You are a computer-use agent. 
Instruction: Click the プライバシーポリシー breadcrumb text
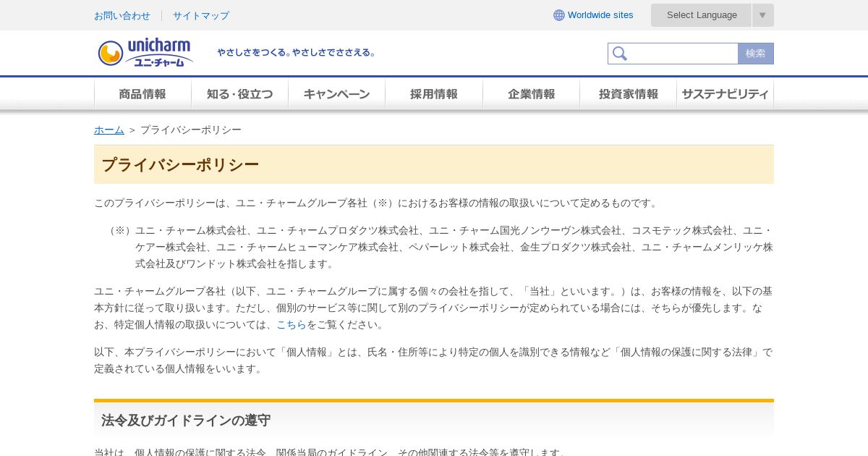(x=191, y=130)
